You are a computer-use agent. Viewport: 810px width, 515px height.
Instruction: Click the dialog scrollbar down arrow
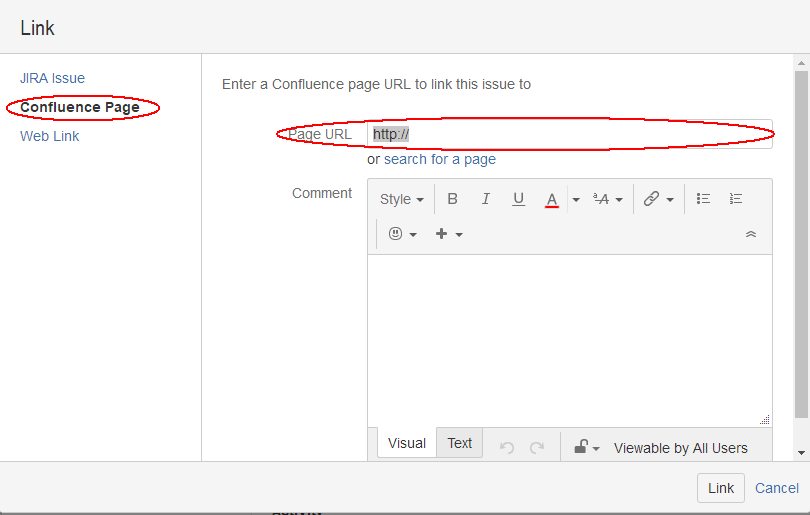coord(801,453)
